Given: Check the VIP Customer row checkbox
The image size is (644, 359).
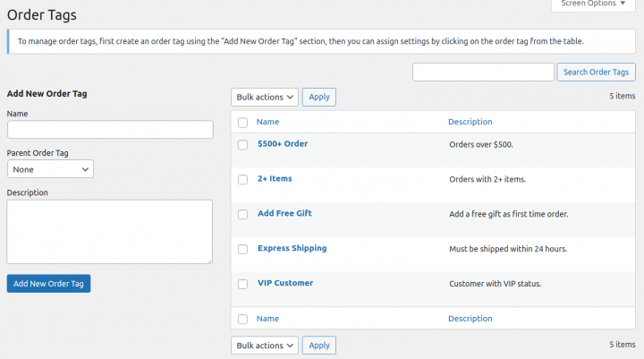Looking at the screenshot, I should (242, 284).
